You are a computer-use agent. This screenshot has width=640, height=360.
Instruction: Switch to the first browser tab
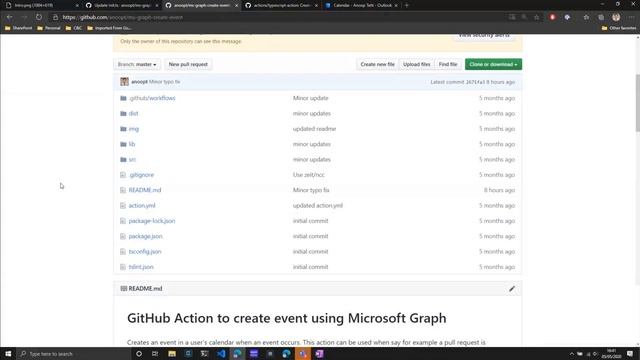tap(41, 5)
